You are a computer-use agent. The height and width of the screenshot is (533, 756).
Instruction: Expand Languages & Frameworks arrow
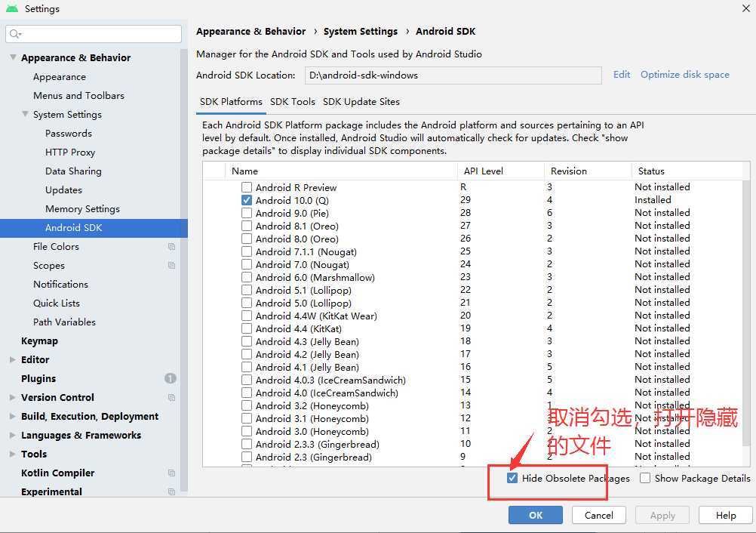pos(13,435)
